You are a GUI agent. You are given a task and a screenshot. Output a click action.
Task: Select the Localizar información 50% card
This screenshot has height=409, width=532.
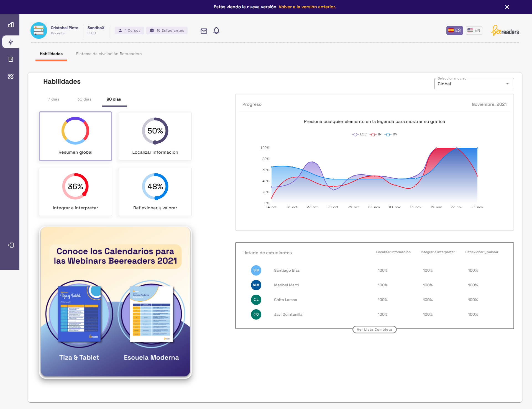tap(155, 136)
